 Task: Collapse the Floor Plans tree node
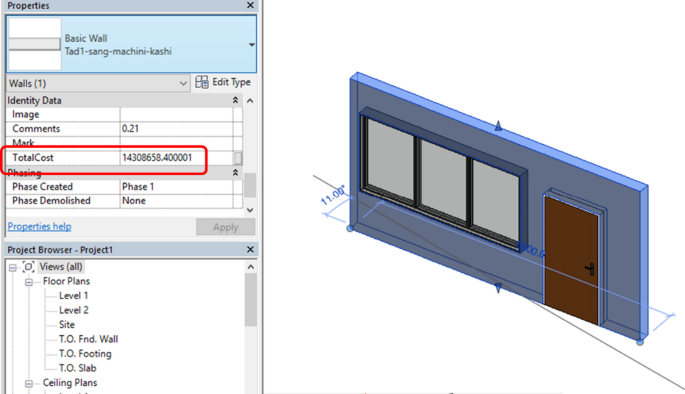[x=29, y=282]
